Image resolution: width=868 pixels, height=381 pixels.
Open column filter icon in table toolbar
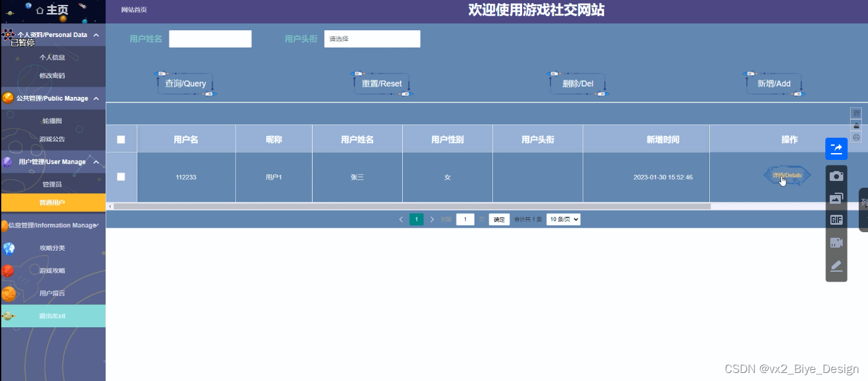856,113
